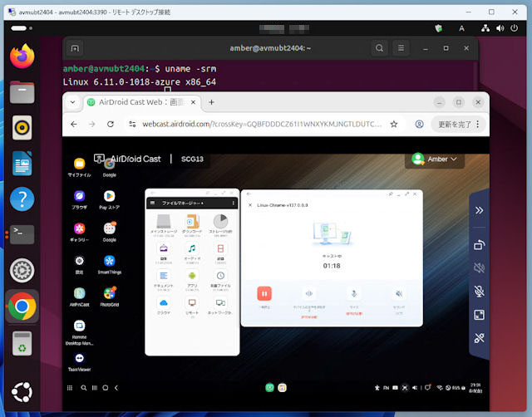Viewport: 532px width, 417px height.
Task: Open the green AirDroid Cast taskbar app
Action: 269,387
